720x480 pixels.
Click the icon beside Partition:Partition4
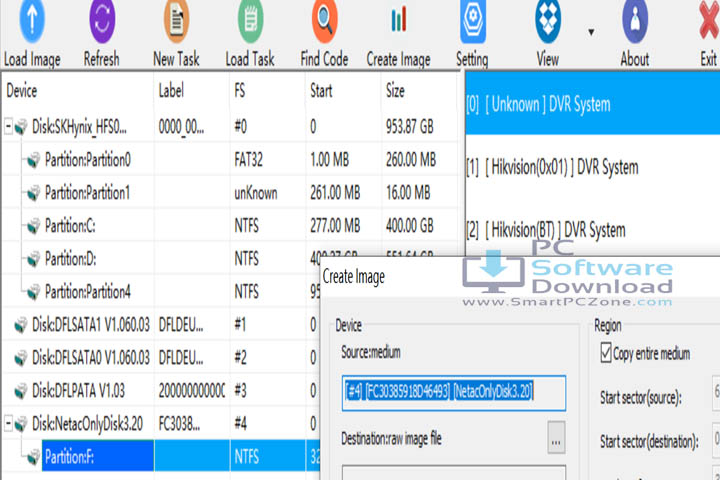(33, 292)
